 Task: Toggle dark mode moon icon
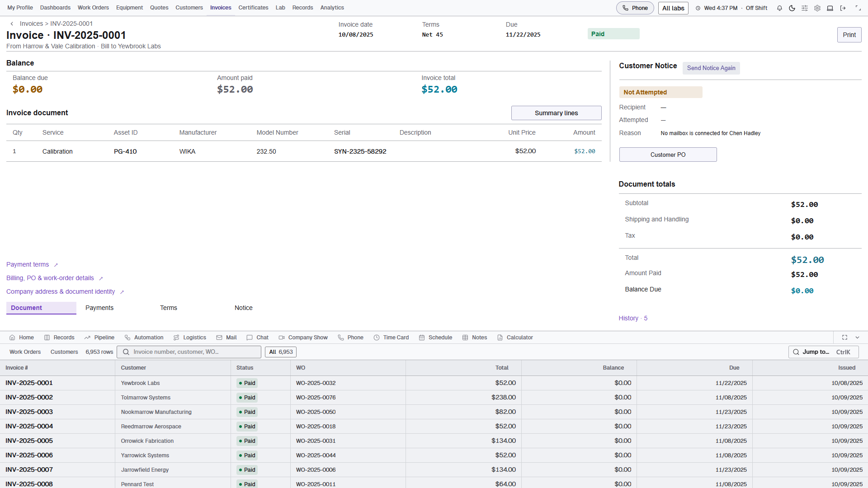pos(792,8)
